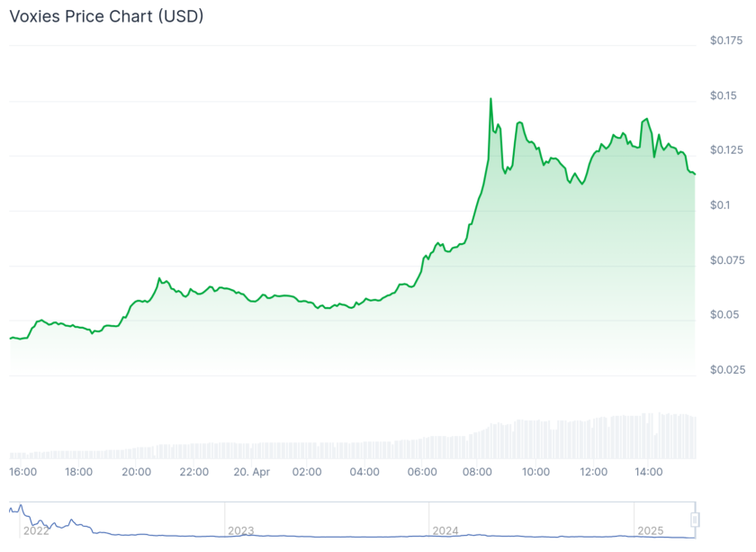This screenshot has width=756, height=552.
Task: Click the 14:00 time axis label
Action: coord(649,471)
